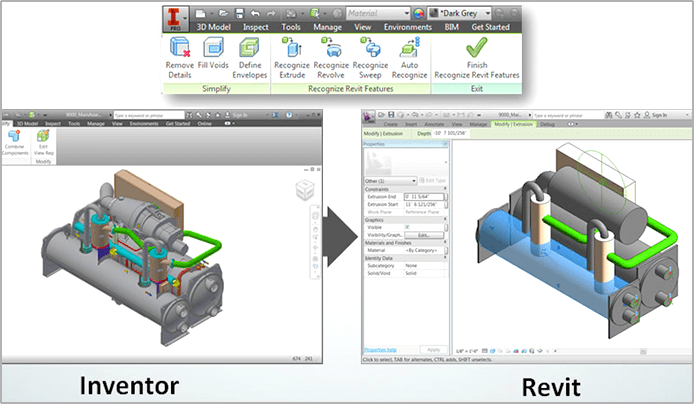Click the Extrusion End value field

[424, 196]
